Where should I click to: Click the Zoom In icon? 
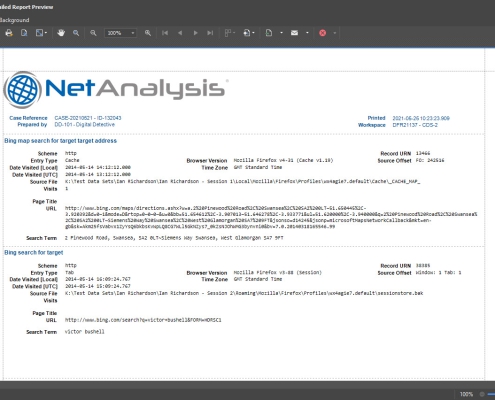[148, 33]
